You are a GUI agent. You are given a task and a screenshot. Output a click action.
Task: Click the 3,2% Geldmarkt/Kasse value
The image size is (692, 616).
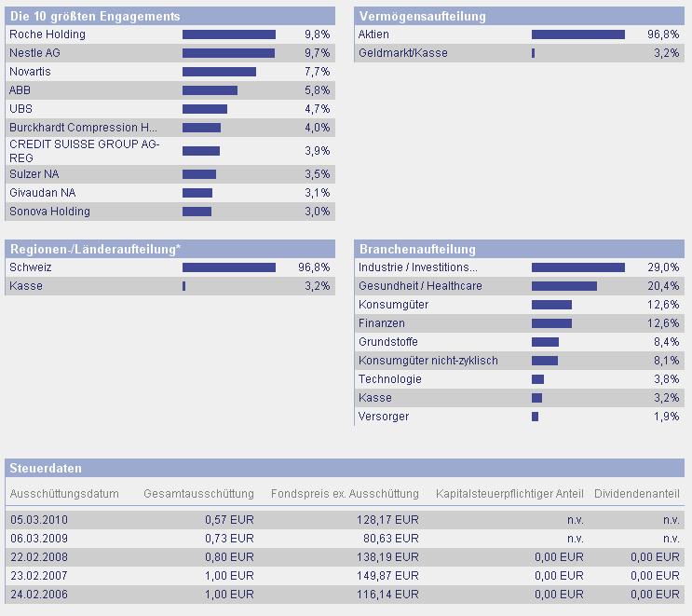click(667, 53)
